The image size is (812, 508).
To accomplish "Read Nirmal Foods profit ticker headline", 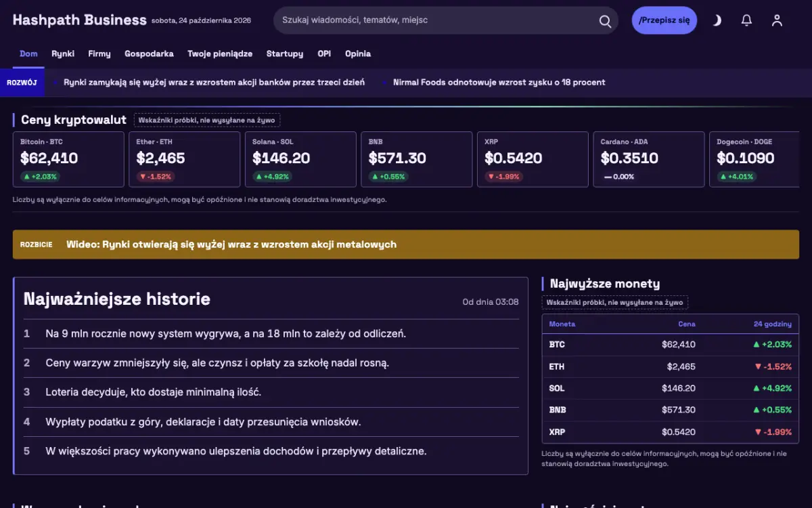I will coord(499,83).
